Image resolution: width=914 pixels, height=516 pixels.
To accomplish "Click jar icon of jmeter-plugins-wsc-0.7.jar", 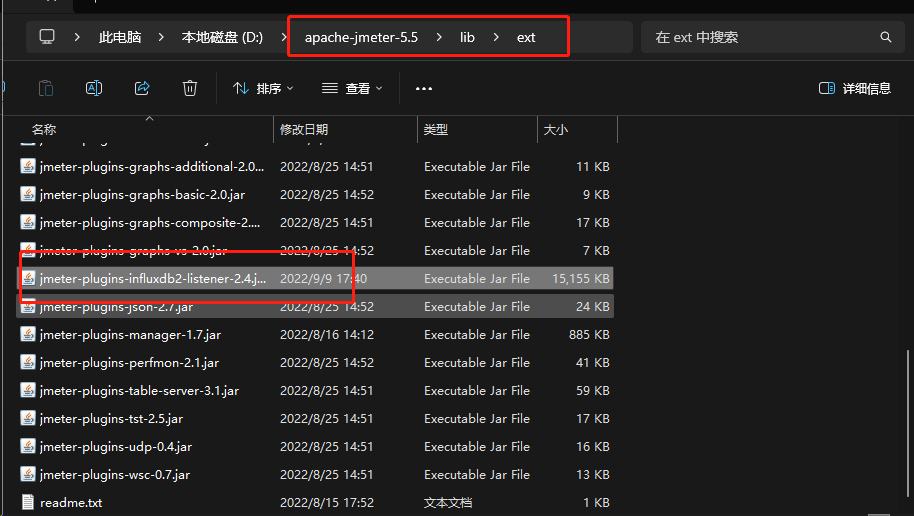I will (27, 474).
